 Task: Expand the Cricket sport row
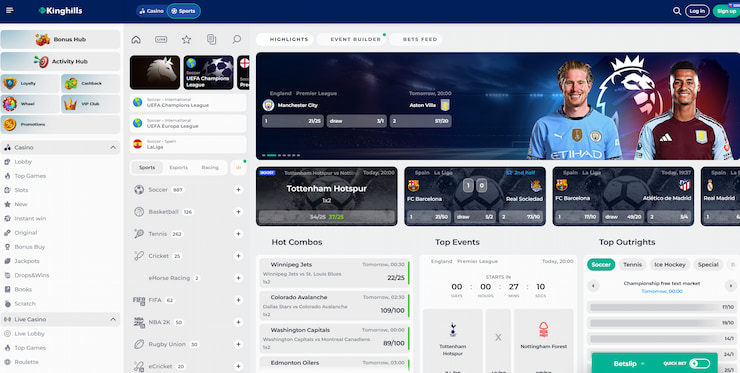[x=238, y=256]
